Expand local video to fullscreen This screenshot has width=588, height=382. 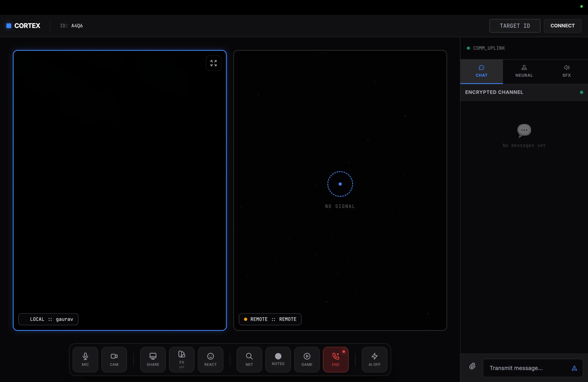point(213,63)
